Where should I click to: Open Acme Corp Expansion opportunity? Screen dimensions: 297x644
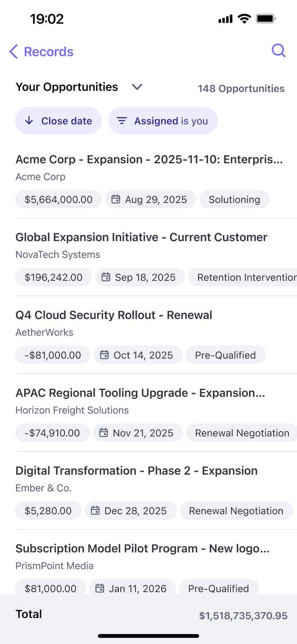[x=149, y=160]
